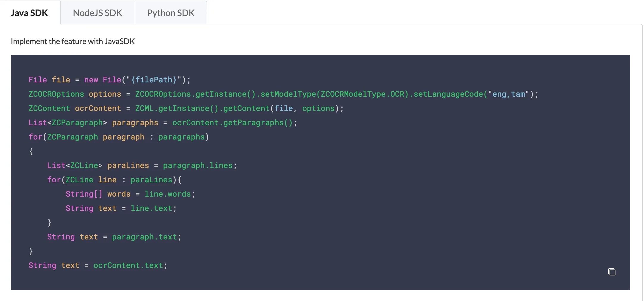Click 'String[] words = line.words;'

pos(131,194)
